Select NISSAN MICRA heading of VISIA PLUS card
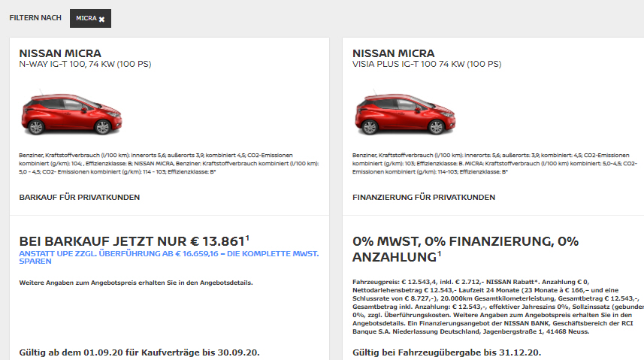 coord(394,53)
